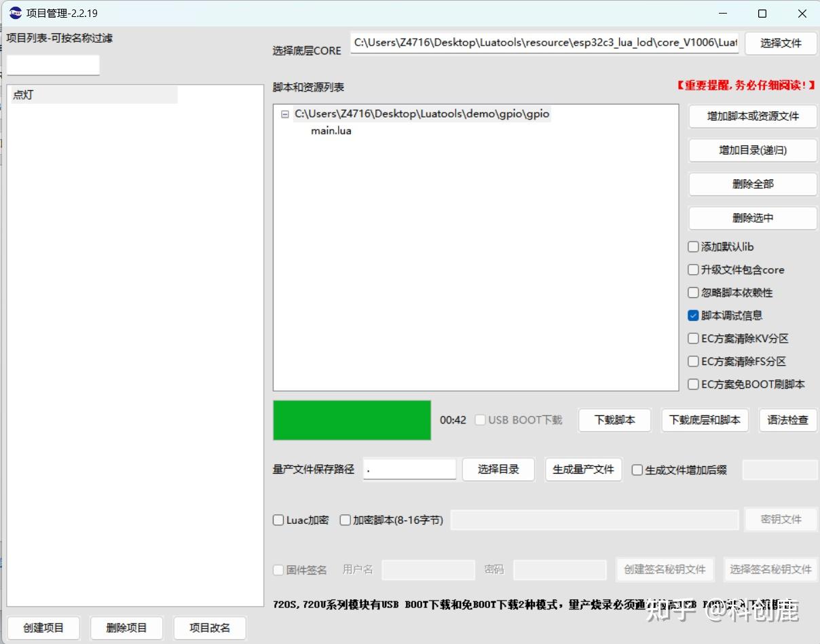Click the 删除项目 button

click(x=127, y=628)
